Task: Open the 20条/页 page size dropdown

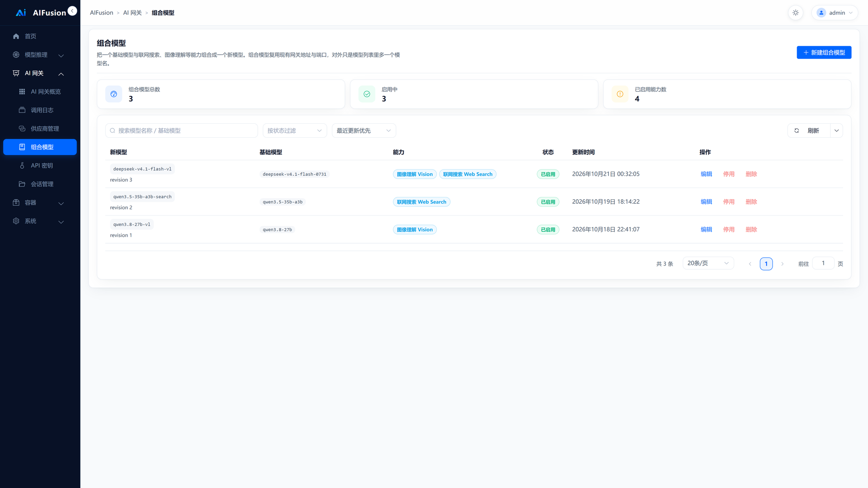Action: [708, 263]
